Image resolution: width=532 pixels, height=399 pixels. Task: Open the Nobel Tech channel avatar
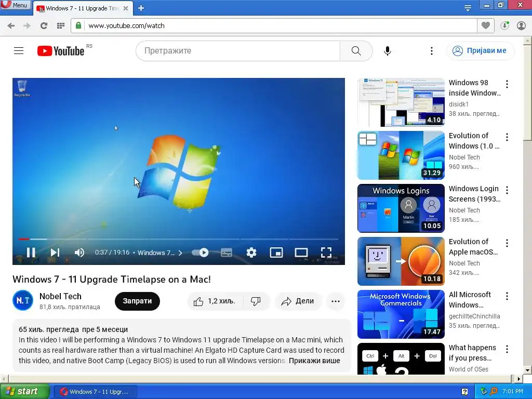coord(23,300)
